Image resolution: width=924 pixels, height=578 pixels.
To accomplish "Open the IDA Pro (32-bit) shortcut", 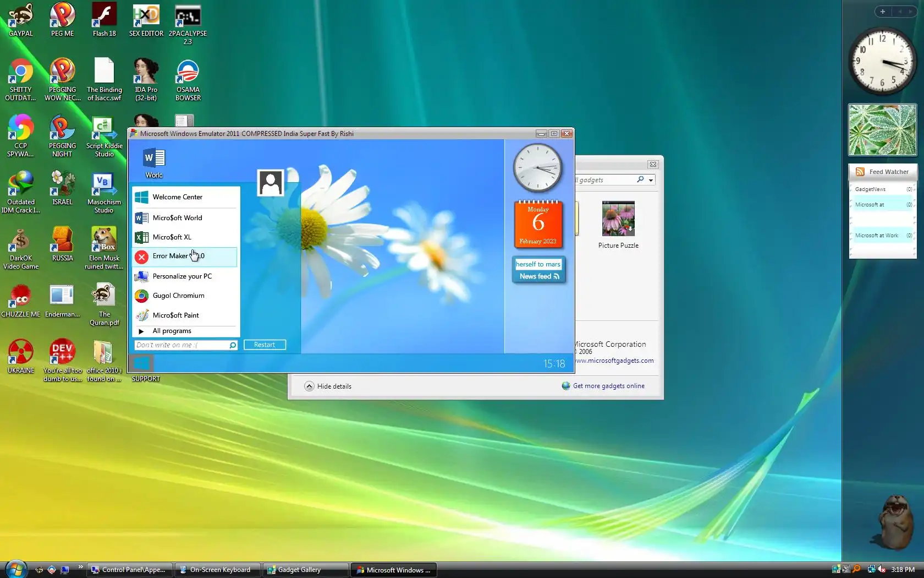I will click(146, 80).
